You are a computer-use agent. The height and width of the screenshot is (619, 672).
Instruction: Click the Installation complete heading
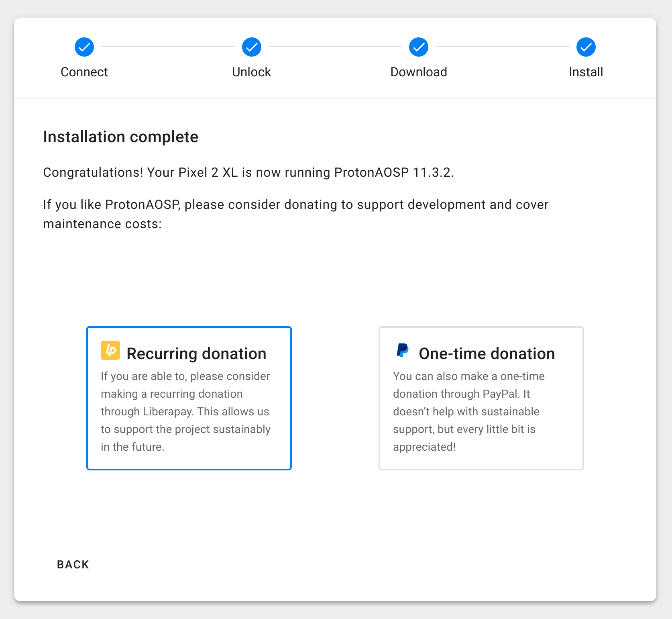[x=120, y=137]
